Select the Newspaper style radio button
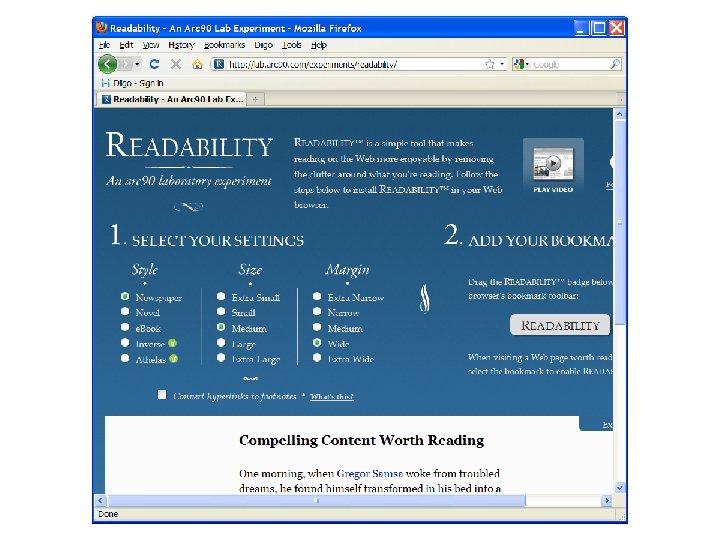 pyautogui.click(x=125, y=296)
